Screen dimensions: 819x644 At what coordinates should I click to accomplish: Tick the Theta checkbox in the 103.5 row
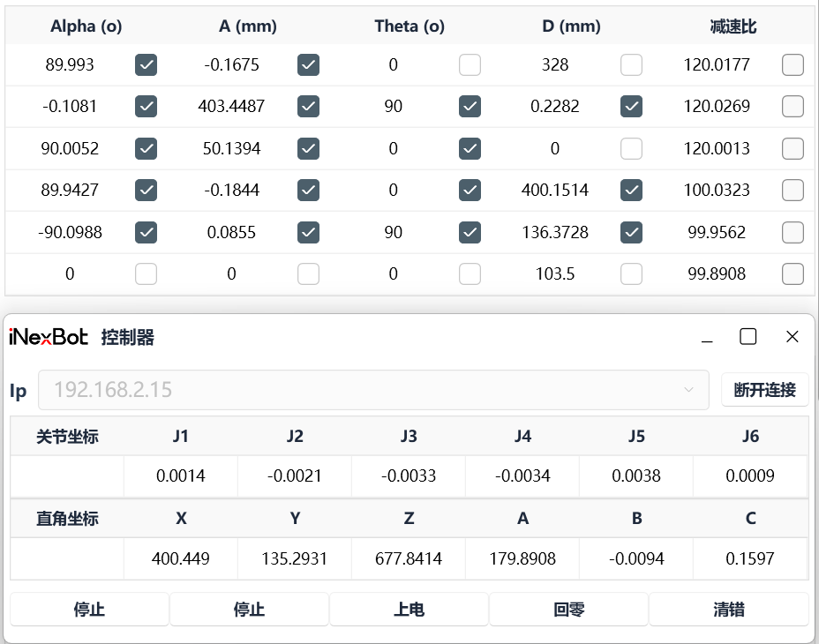(x=470, y=273)
